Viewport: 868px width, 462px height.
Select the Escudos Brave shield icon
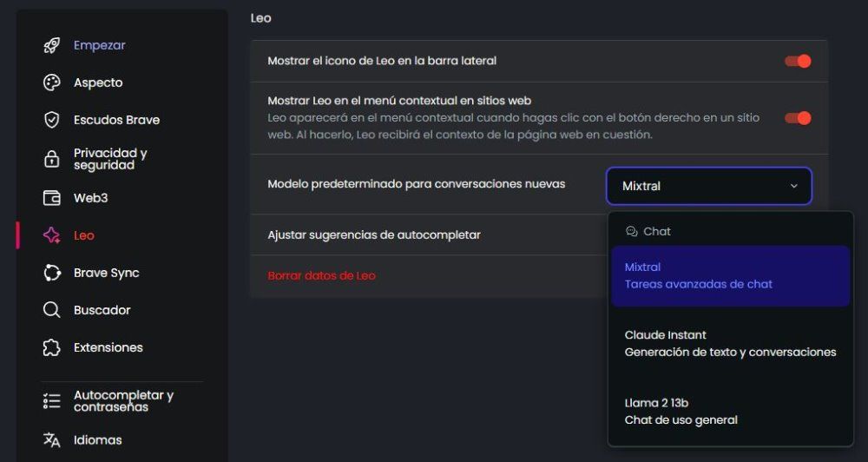52,120
